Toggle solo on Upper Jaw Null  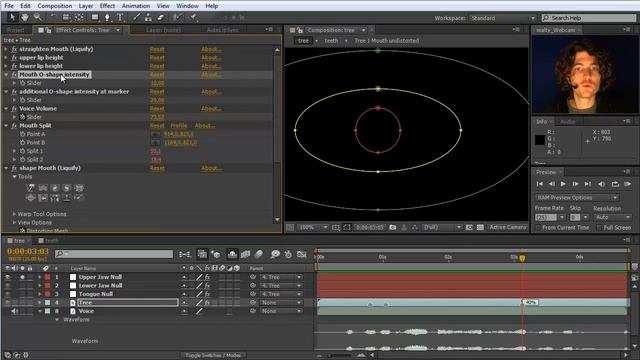tap(22, 277)
